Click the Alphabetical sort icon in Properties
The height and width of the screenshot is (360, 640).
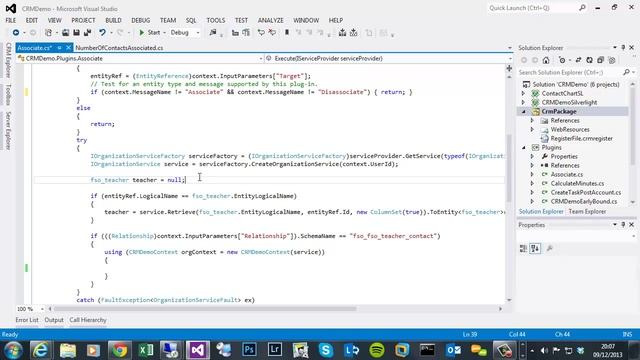coord(535,248)
